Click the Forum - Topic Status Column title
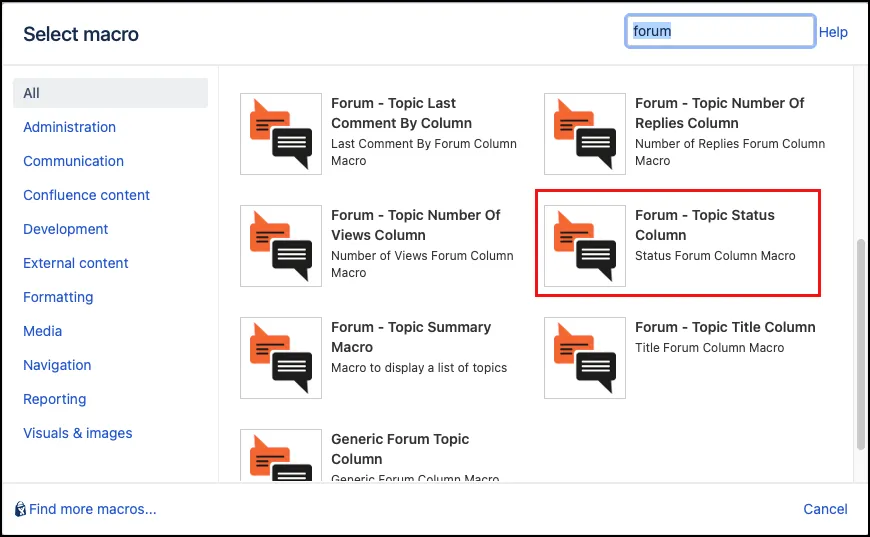Screen dimensions: 870x537 705,225
